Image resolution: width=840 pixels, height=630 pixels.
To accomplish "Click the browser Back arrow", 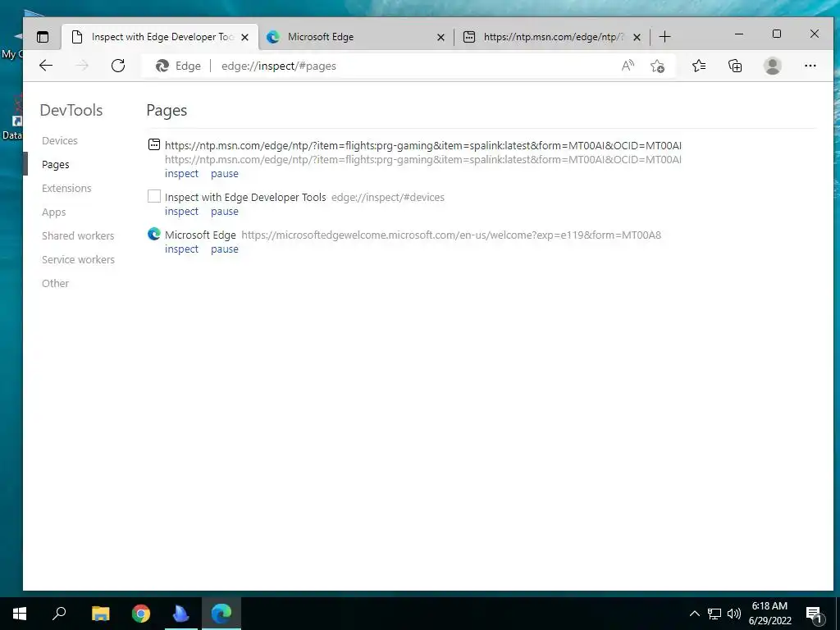I will coord(46,66).
